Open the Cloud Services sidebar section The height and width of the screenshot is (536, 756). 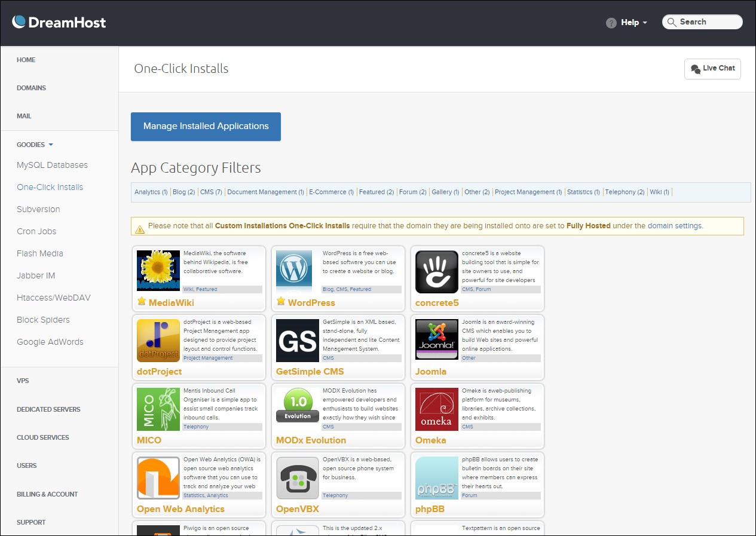tap(43, 437)
